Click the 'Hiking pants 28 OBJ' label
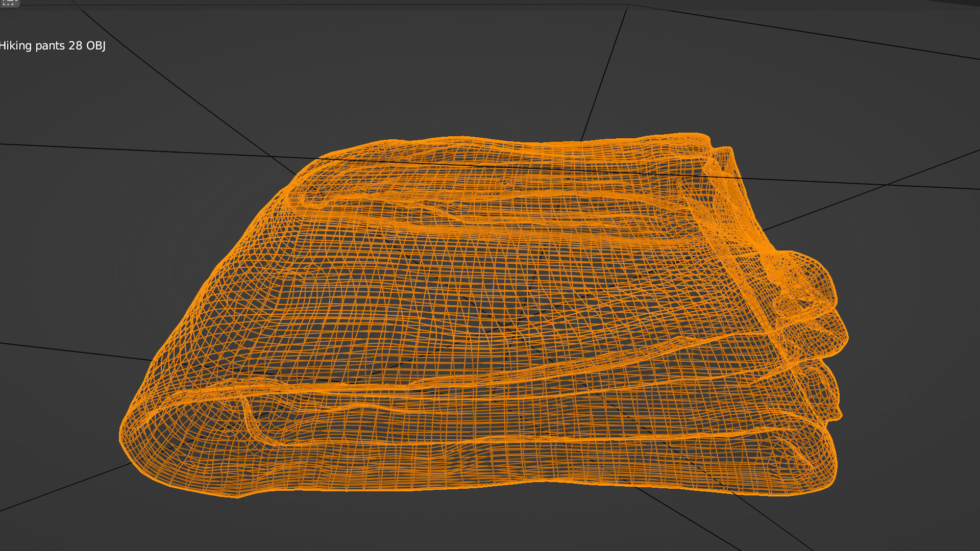This screenshot has width=980, height=551. [52, 46]
